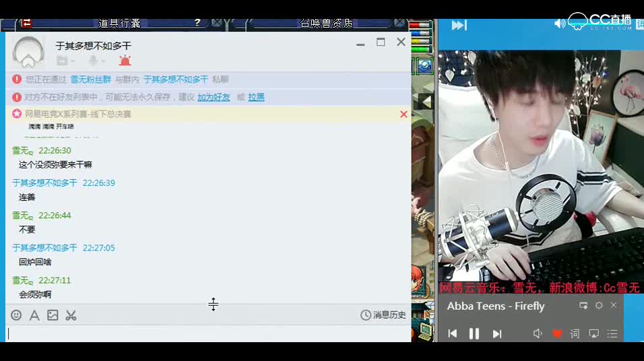Insert a picture using the image icon
Image resolution: width=644 pixels, height=361 pixels.
click(53, 315)
